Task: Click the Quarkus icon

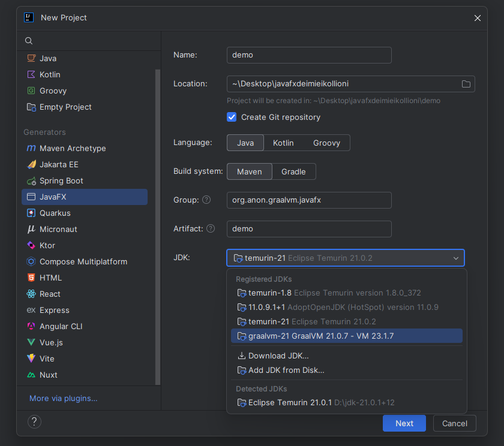Action: click(x=31, y=213)
